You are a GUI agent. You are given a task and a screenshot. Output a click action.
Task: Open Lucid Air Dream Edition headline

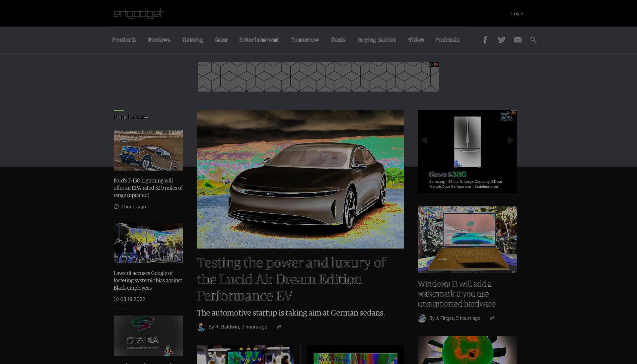291,279
